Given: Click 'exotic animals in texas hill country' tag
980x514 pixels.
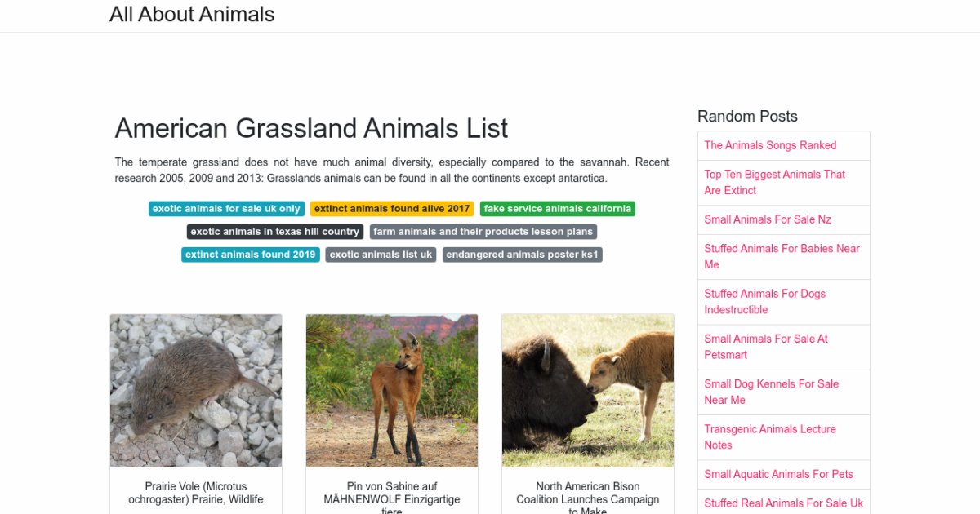Looking at the screenshot, I should coord(275,232).
